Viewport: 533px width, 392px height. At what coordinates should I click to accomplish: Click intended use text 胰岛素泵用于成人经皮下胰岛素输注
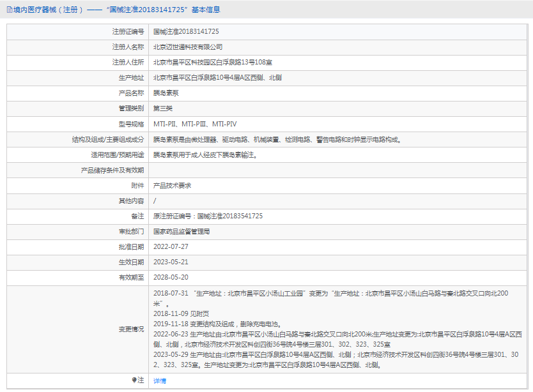click(x=205, y=155)
